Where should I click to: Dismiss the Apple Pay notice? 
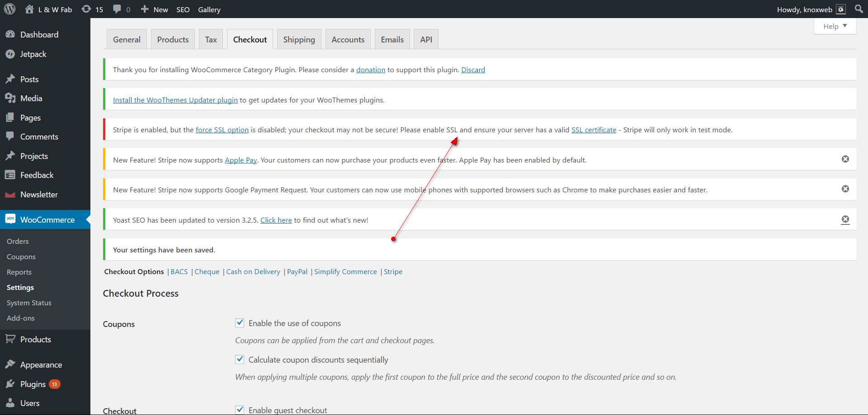[845, 159]
